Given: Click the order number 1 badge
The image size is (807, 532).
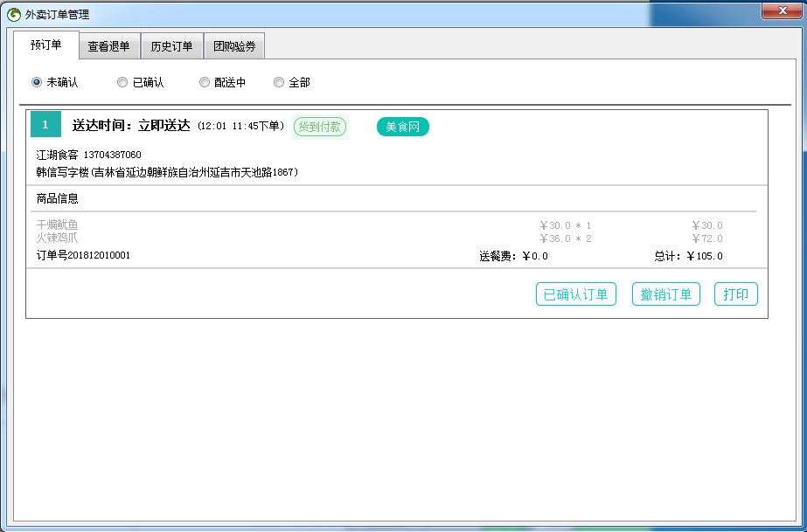Looking at the screenshot, I should tap(45, 124).
